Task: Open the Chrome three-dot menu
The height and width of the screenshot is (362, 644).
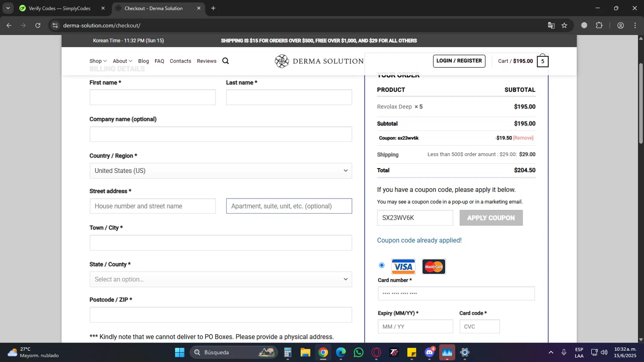Action: 635,25
